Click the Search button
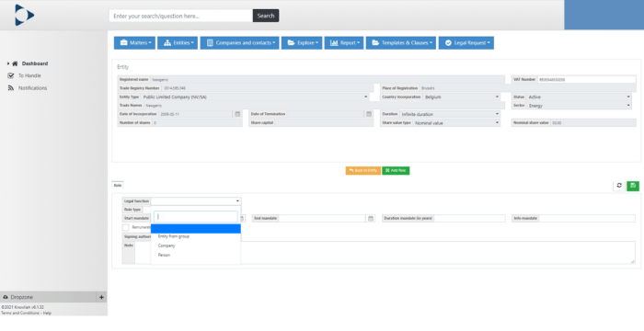 pyautogui.click(x=266, y=16)
